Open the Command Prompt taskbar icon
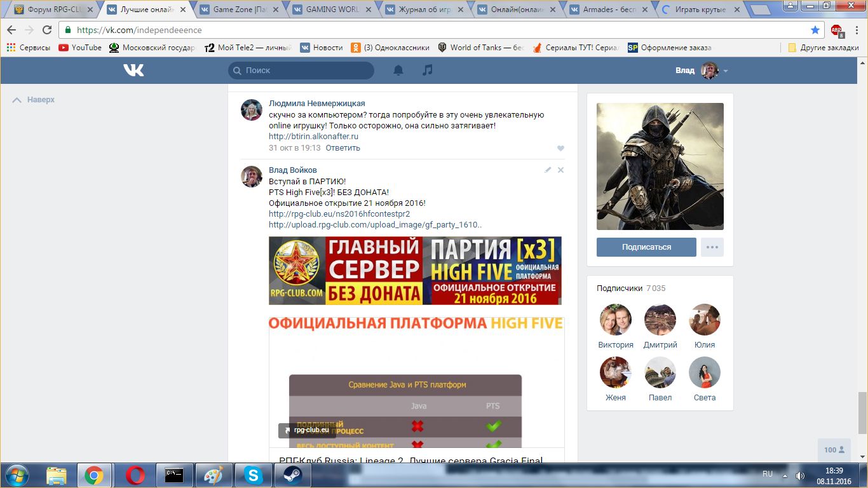 (x=174, y=475)
